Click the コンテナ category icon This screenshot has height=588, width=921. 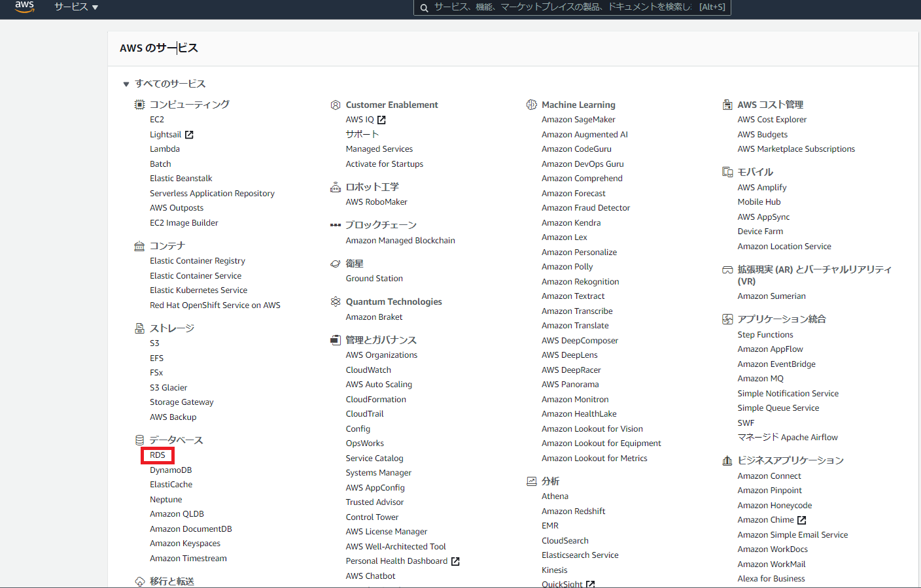(x=139, y=246)
